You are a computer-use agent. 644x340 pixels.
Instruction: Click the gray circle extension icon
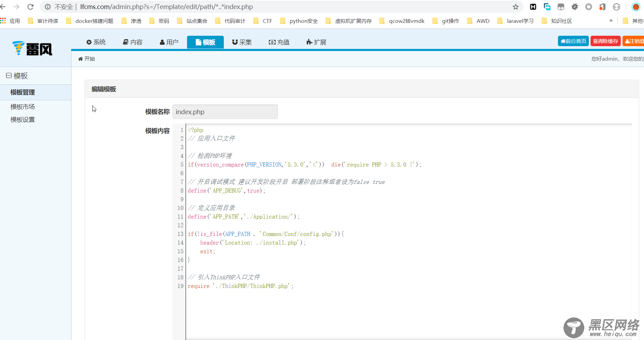click(588, 7)
